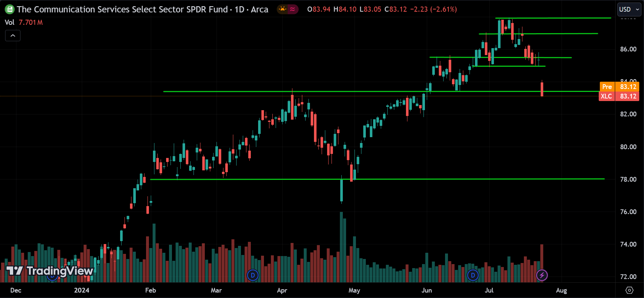Click the 78.00 price scale label
The image size is (644, 298).
click(628, 179)
